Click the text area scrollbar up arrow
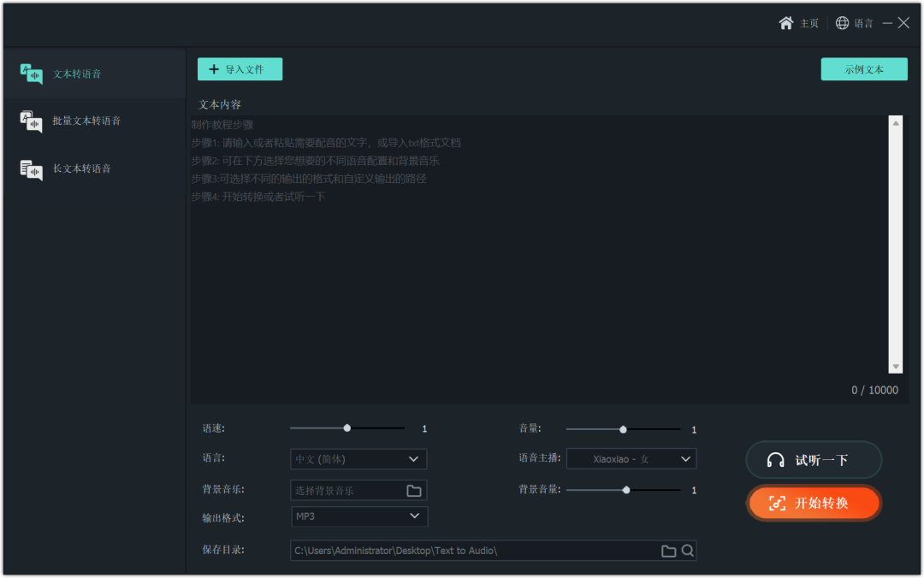This screenshot has height=578, width=924. point(896,123)
